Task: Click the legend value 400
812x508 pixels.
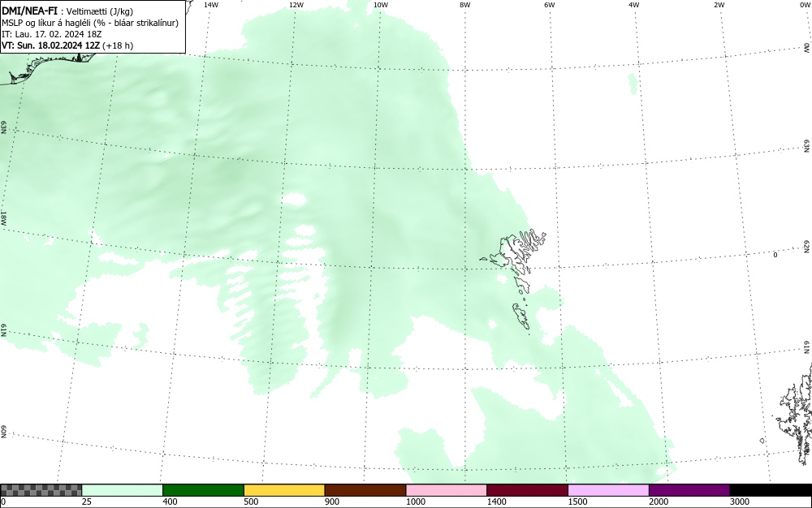Action: (170, 502)
